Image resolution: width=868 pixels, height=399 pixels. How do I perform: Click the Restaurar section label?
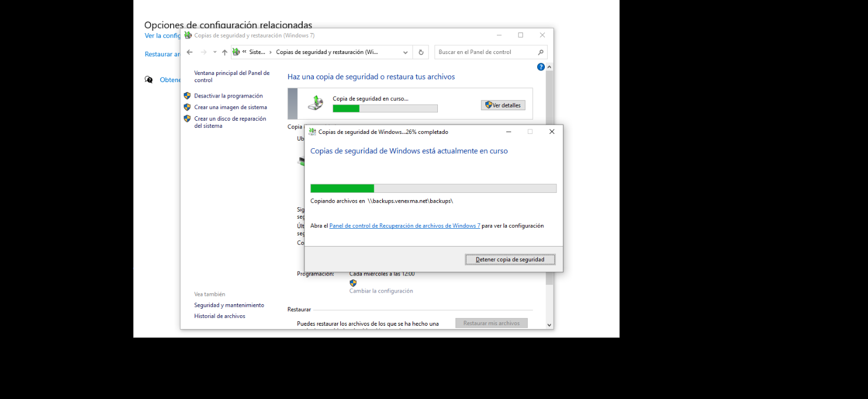[299, 310]
